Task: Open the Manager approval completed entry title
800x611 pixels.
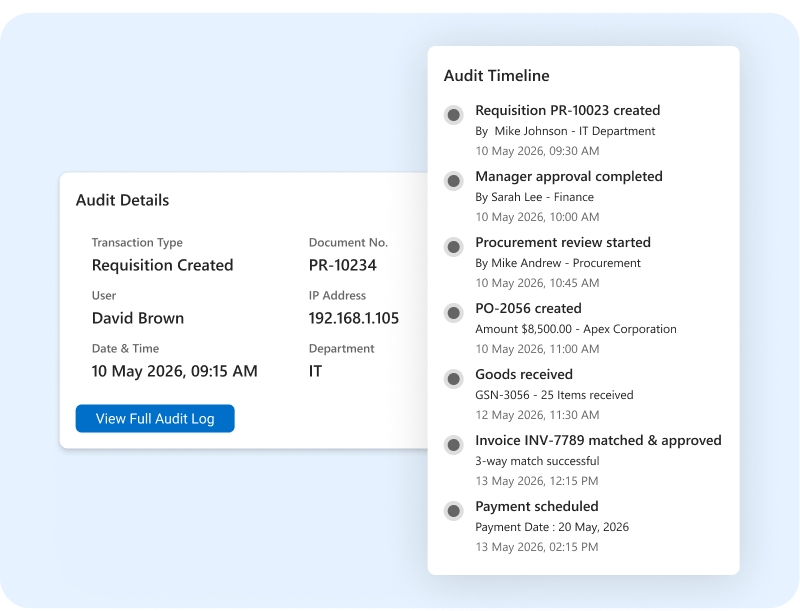Action: pyautogui.click(x=569, y=176)
